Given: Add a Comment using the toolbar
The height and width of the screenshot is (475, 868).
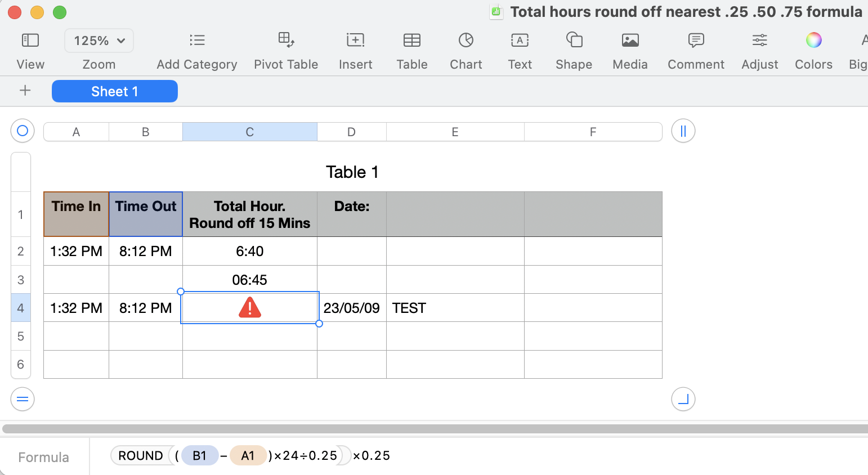Looking at the screenshot, I should pyautogui.click(x=696, y=48).
